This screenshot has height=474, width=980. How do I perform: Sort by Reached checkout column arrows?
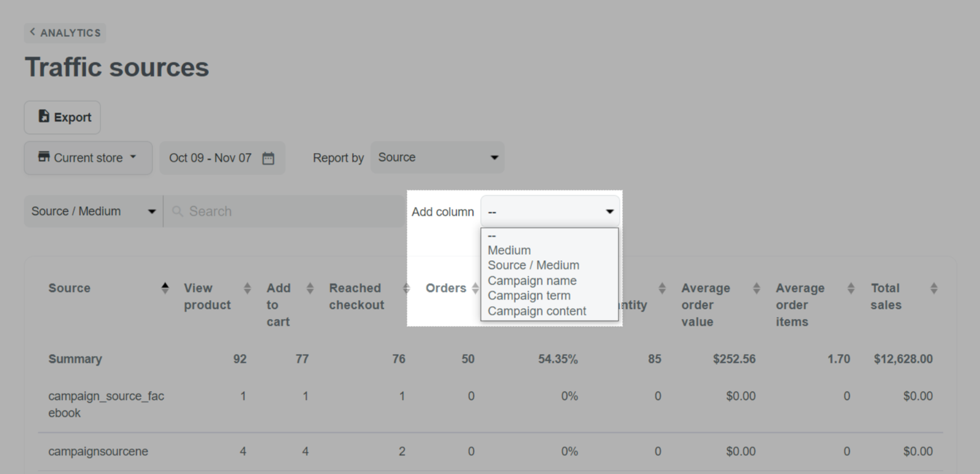[x=406, y=288]
